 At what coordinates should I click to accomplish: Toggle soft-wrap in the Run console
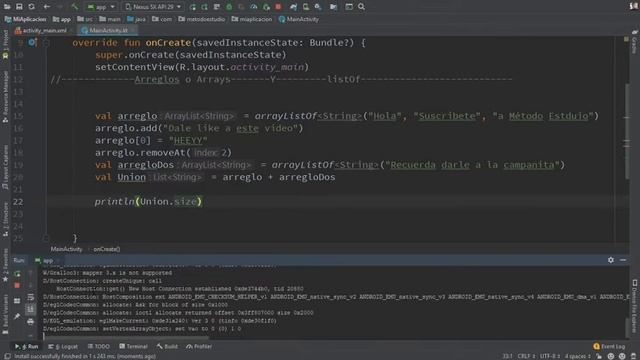[x=31, y=298]
